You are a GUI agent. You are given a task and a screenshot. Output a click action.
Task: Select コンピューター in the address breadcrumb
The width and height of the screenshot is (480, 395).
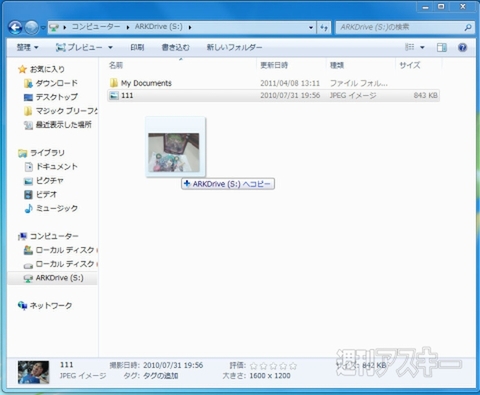pyautogui.click(x=96, y=27)
